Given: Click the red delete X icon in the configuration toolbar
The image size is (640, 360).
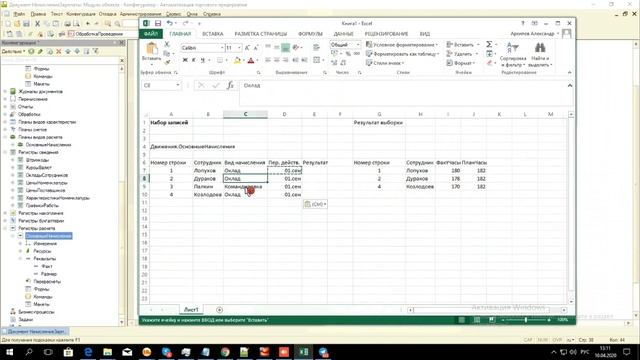Looking at the screenshot, I should pyautogui.click(x=58, y=51).
